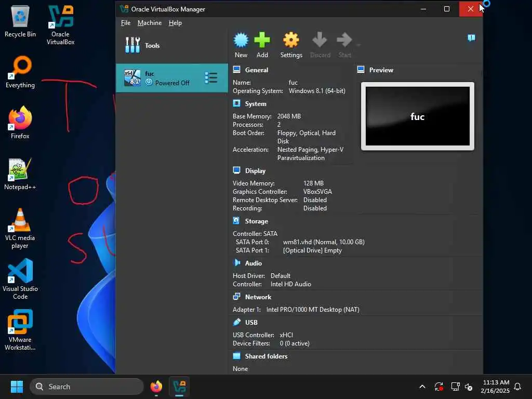Click the [Optical Drive] Empty value
Screen dimensions: 532x399
pyautogui.click(x=312, y=250)
